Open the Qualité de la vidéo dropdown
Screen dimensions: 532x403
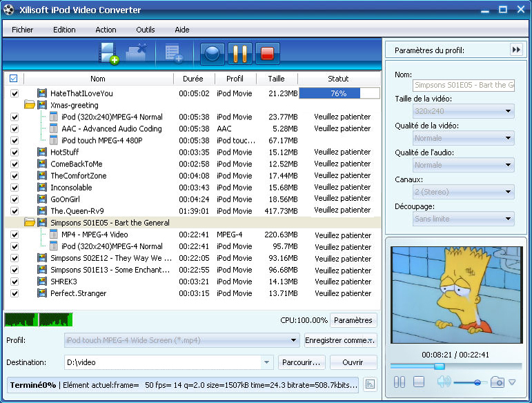(463, 138)
